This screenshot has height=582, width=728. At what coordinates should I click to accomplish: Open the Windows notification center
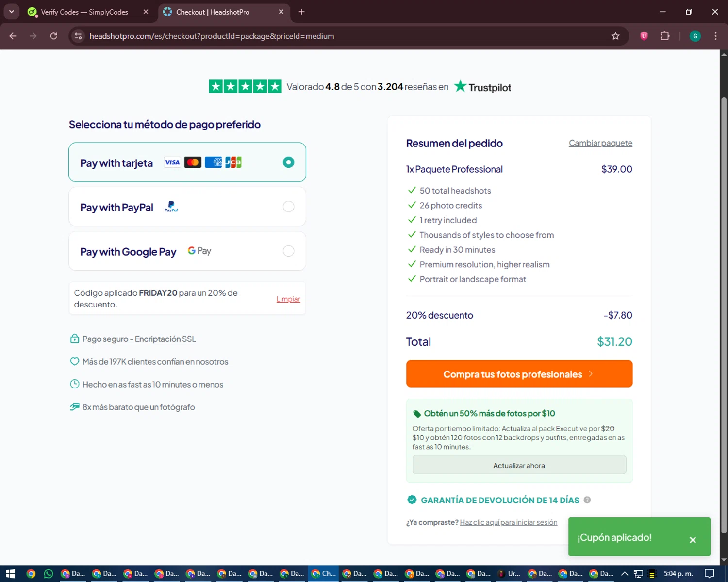(x=709, y=574)
